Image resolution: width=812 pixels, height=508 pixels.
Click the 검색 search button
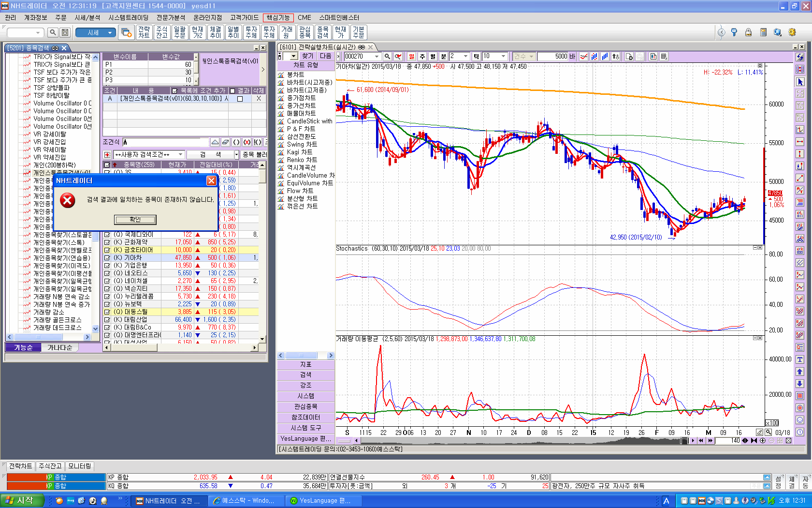coord(210,154)
